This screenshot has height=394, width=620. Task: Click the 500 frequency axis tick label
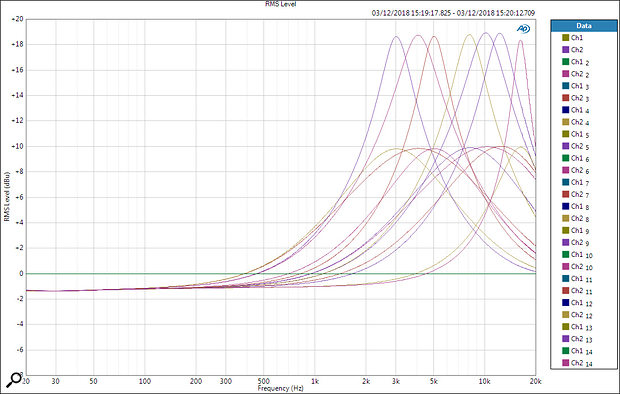pyautogui.click(x=263, y=382)
